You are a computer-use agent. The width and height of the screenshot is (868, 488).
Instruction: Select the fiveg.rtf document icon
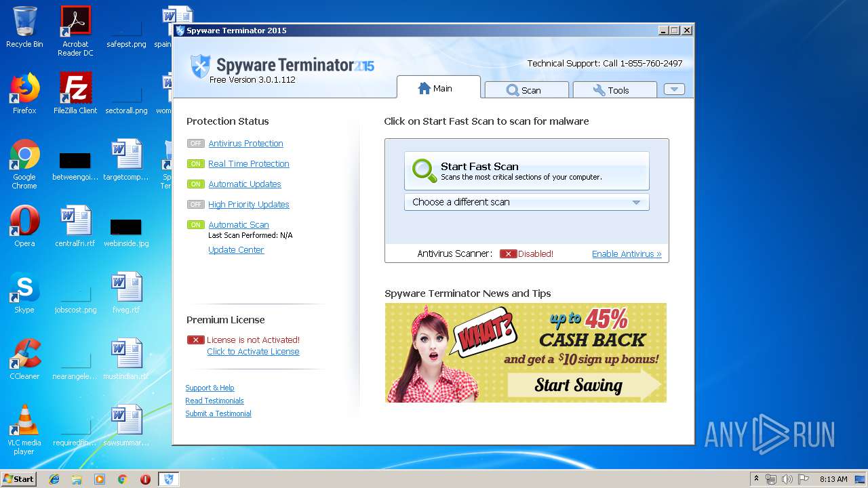(x=126, y=293)
